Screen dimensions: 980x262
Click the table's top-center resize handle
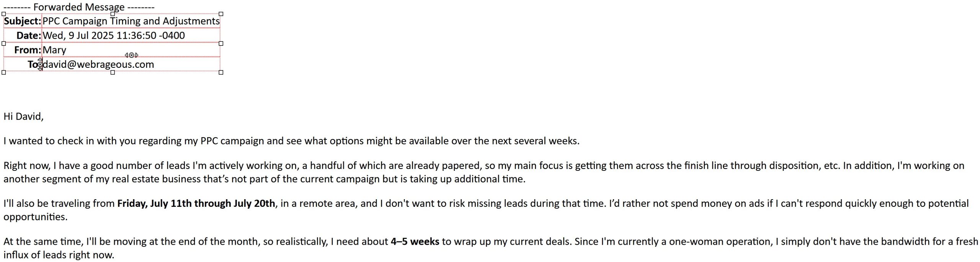pyautogui.click(x=113, y=14)
